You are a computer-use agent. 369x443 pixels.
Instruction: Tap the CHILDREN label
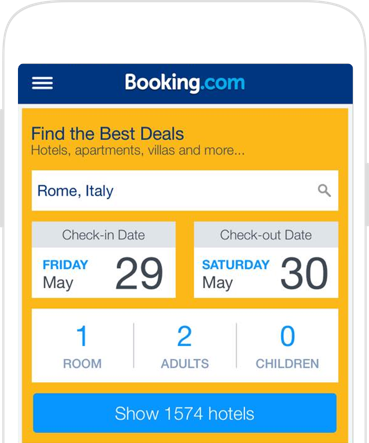[x=287, y=364]
